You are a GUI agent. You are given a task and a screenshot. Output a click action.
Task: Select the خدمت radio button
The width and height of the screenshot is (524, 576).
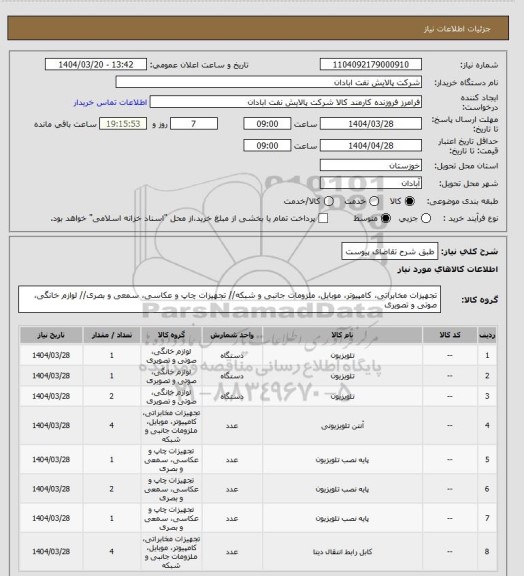pyautogui.click(x=374, y=201)
